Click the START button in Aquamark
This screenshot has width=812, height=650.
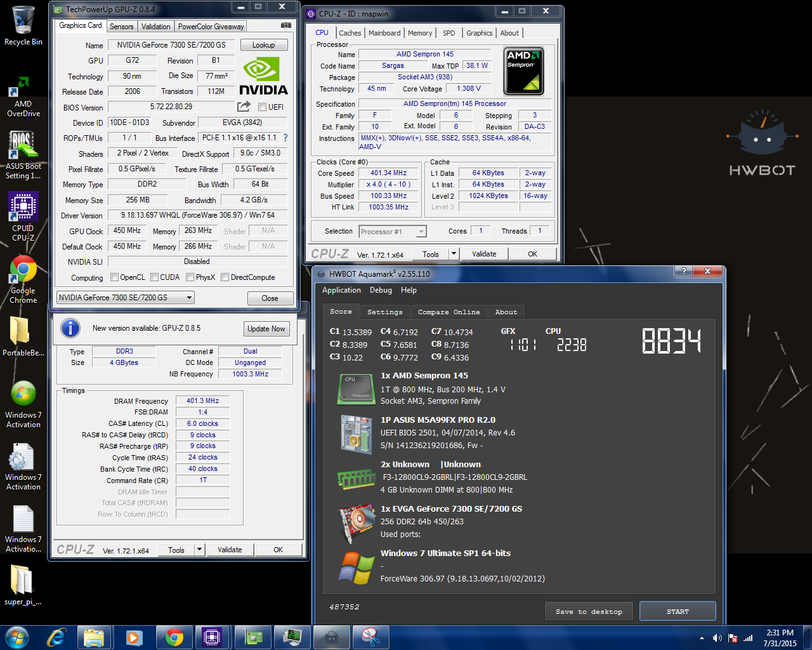(678, 611)
